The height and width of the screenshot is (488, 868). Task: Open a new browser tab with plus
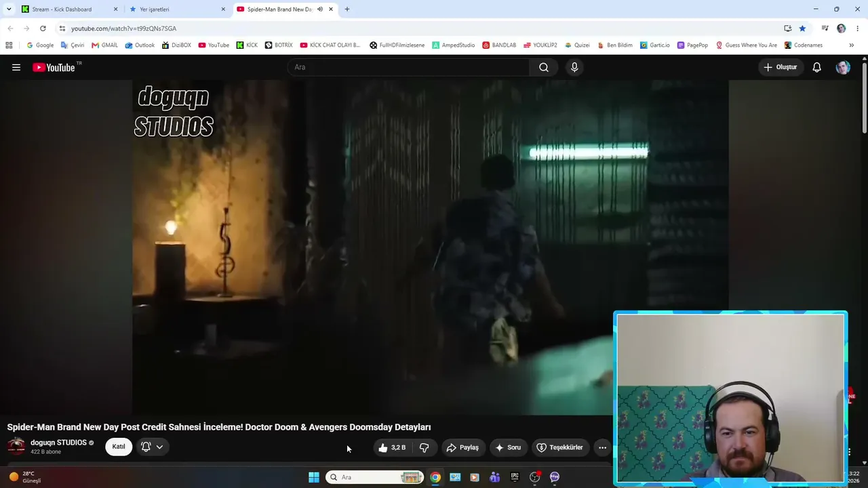tap(347, 9)
